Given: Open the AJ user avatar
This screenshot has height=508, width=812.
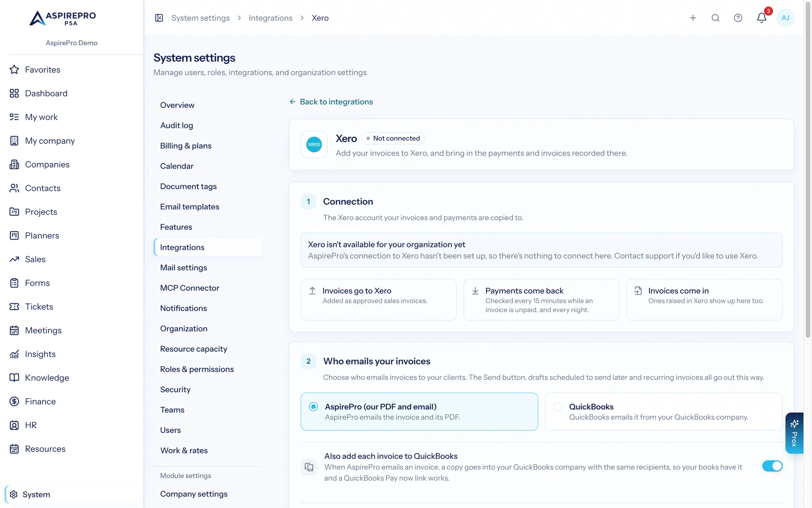Looking at the screenshot, I should coord(785,18).
